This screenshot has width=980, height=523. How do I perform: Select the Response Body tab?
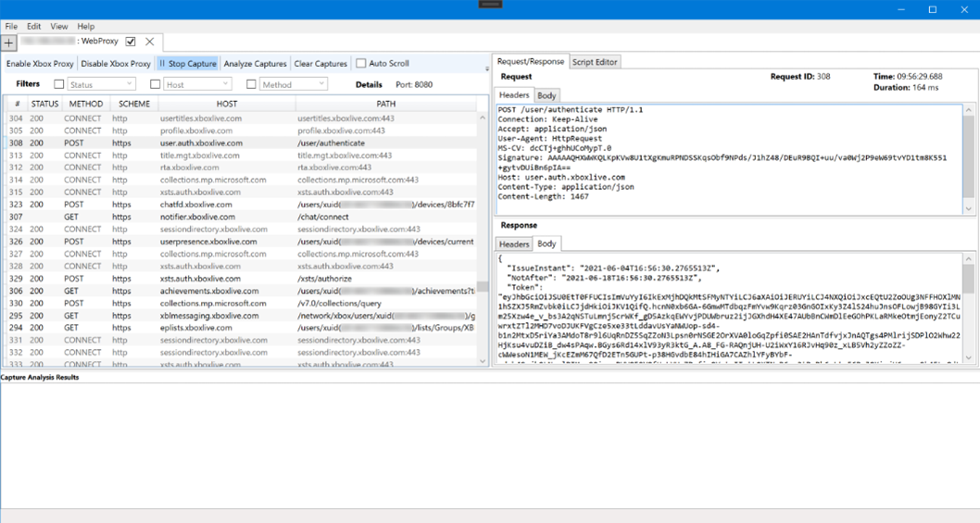(547, 243)
